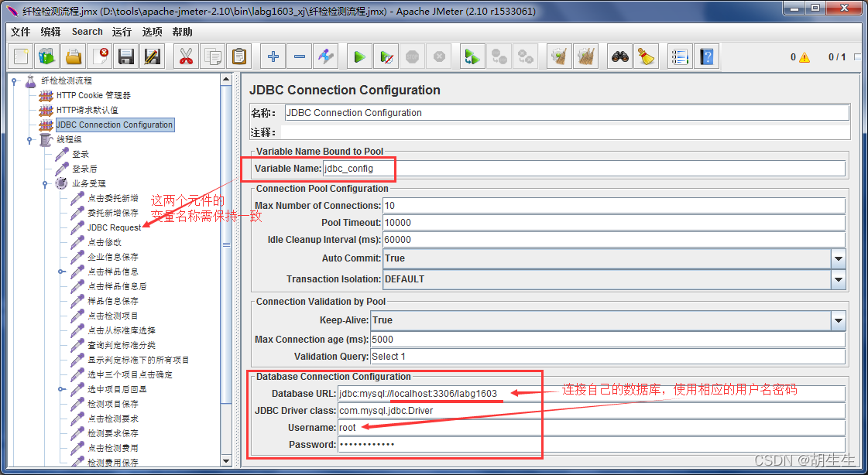Save the test plan with floppy icon
868x475 pixels.
tap(126, 56)
